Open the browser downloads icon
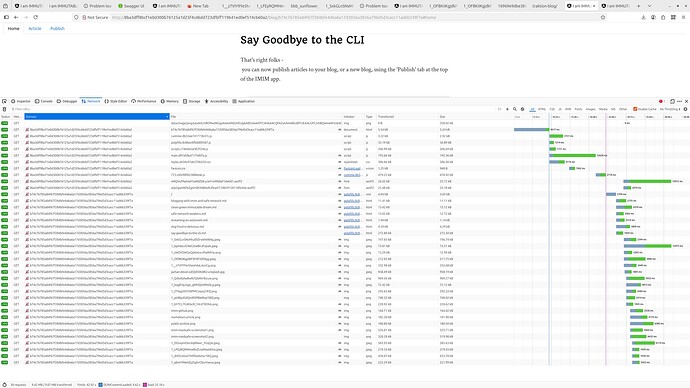This screenshot has width=690, height=388. [x=643, y=17]
